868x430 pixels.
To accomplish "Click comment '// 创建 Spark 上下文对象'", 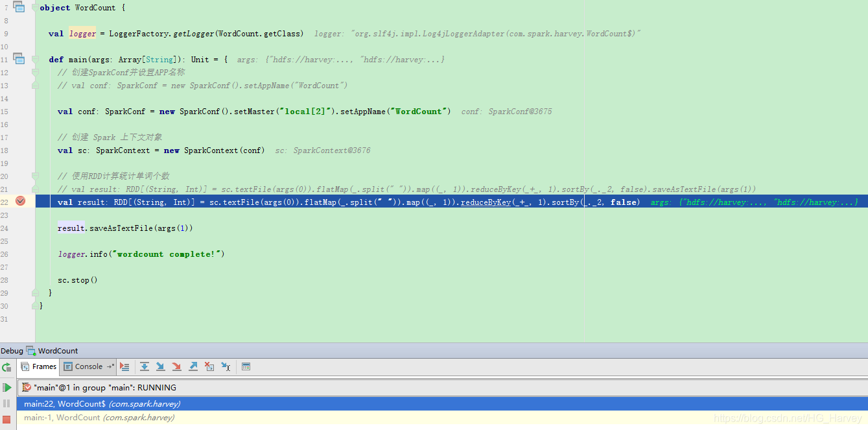I will click(110, 137).
